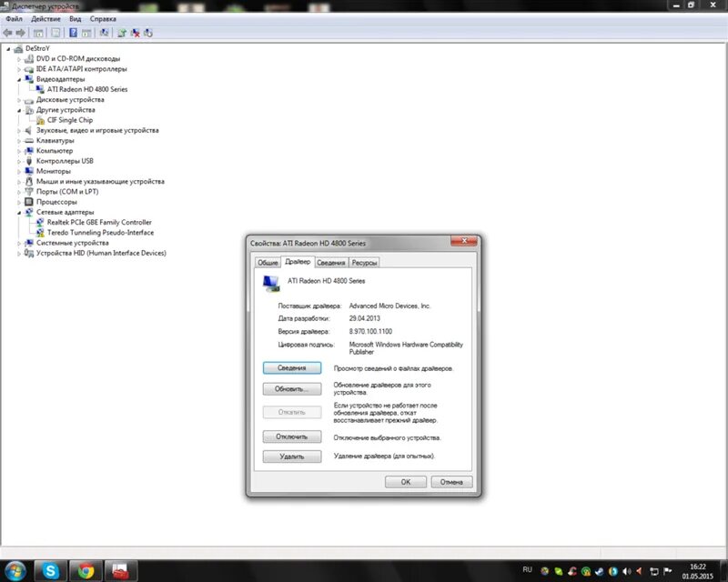The width and height of the screenshot is (728, 582).
Task: Click the scan for hardware changes icon
Action: pos(105,33)
